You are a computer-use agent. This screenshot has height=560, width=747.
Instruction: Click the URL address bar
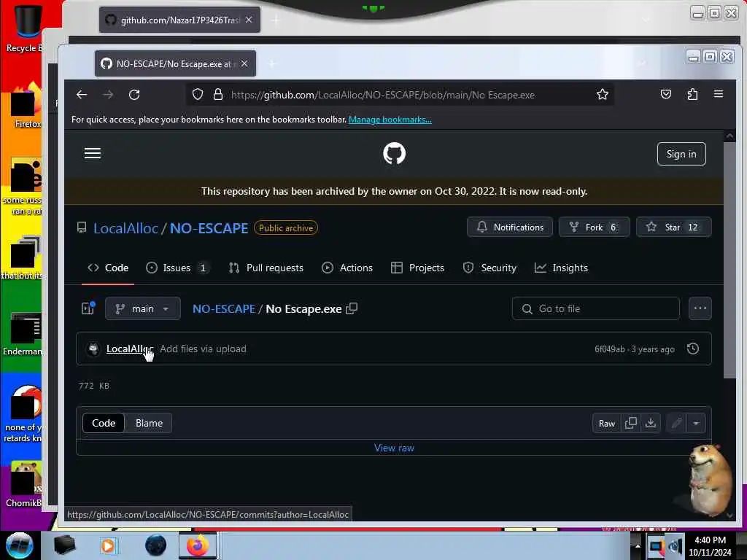tap(399, 95)
